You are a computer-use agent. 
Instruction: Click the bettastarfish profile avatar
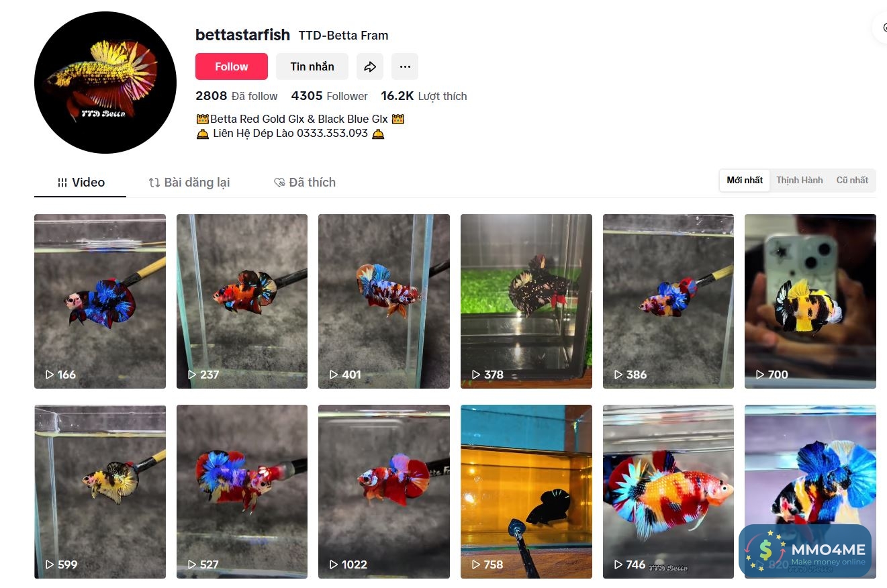click(105, 83)
